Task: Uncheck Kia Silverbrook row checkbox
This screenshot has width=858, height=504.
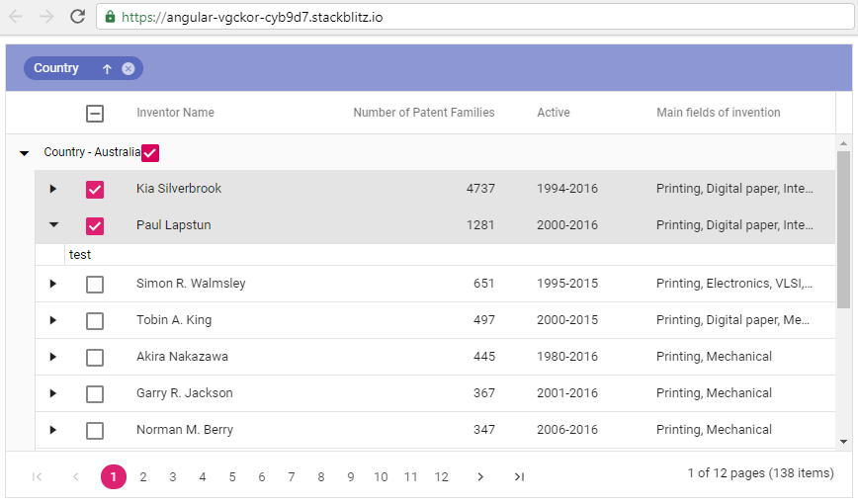Action: [95, 189]
